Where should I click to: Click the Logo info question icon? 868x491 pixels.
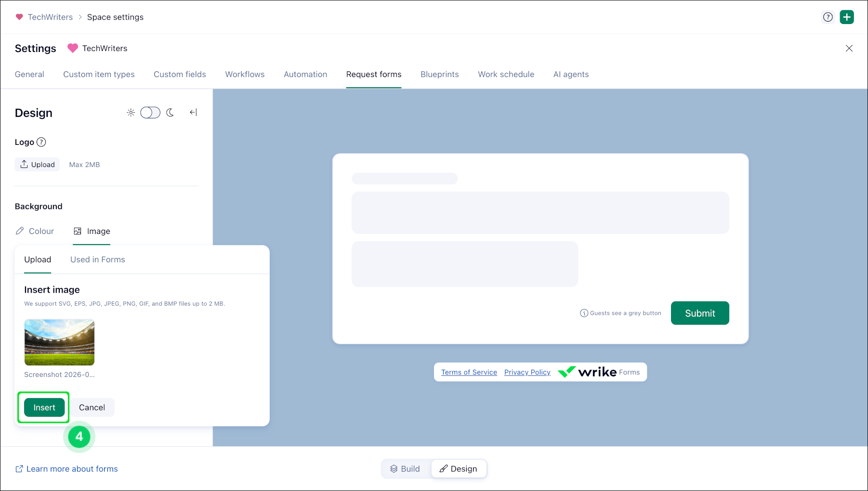tap(41, 142)
